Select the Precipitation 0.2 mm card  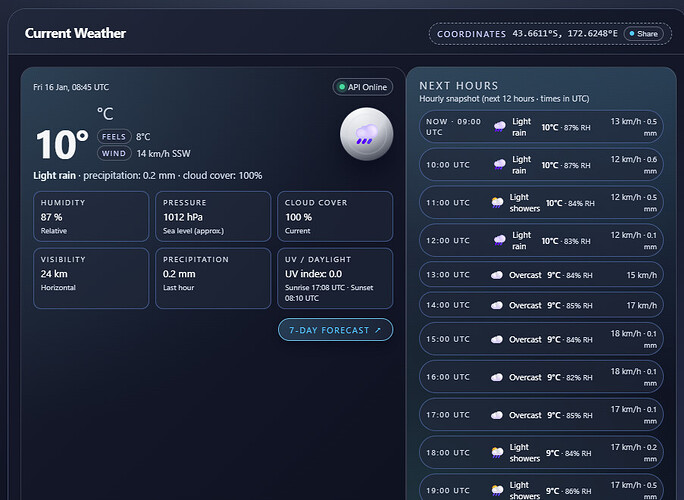[x=212, y=278]
